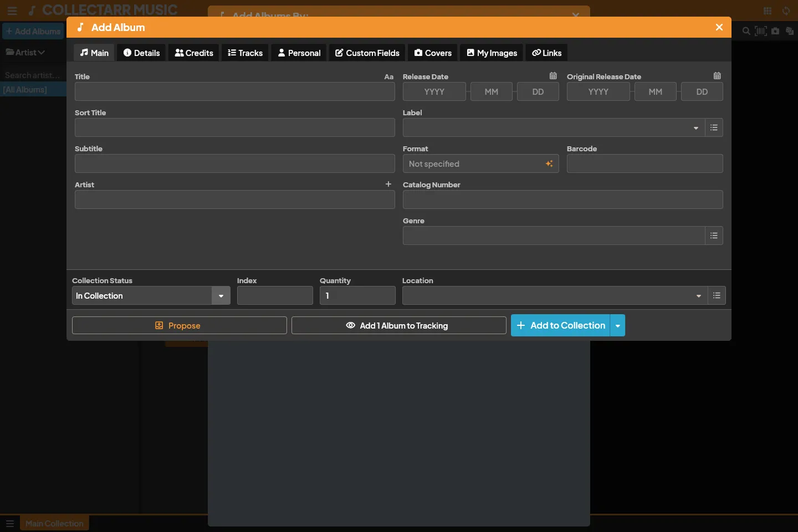The height and width of the screenshot is (532, 798).
Task: Click the Quantity field showing 1
Action: (357, 295)
